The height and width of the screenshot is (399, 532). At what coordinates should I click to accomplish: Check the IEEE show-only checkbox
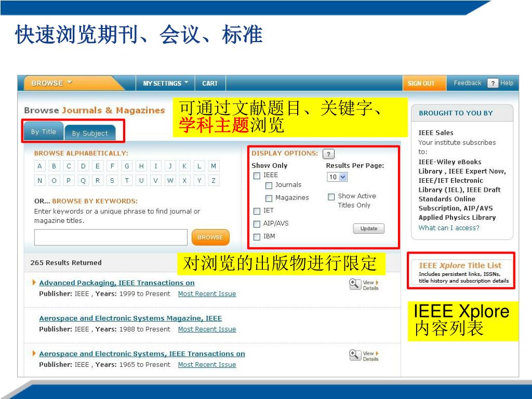coord(257,176)
